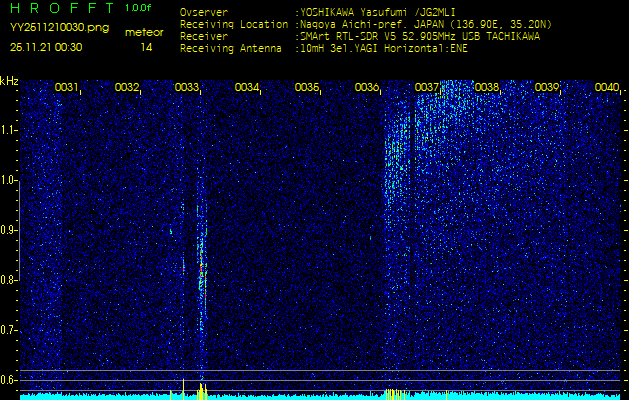
Task: Click the meteor count 14
Action: [146, 47]
